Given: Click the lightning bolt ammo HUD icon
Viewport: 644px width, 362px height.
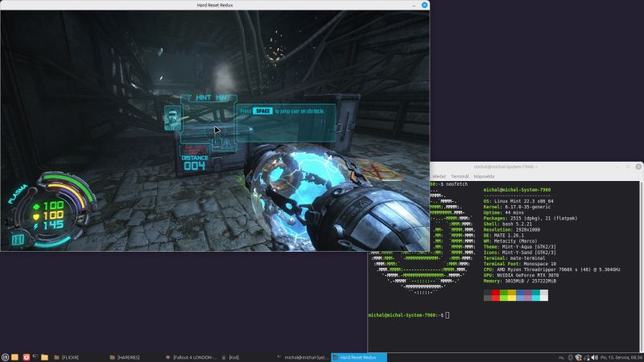Looking at the screenshot, I should [x=35, y=226].
